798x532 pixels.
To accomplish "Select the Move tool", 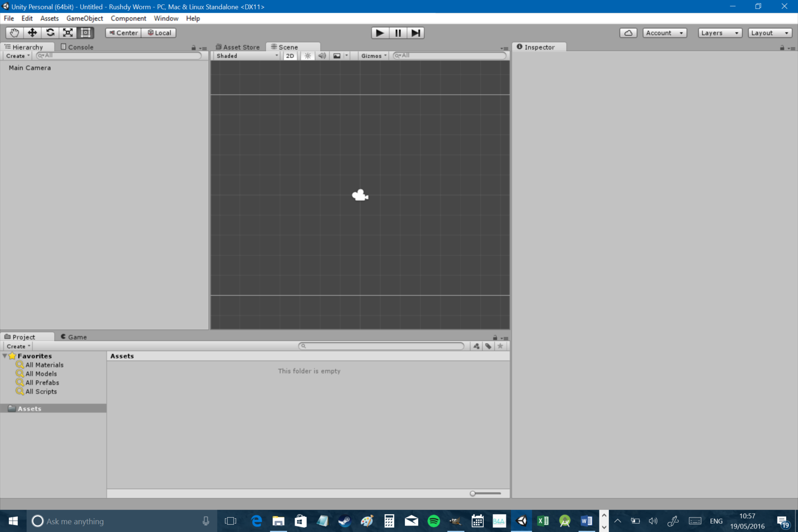I will (32, 33).
